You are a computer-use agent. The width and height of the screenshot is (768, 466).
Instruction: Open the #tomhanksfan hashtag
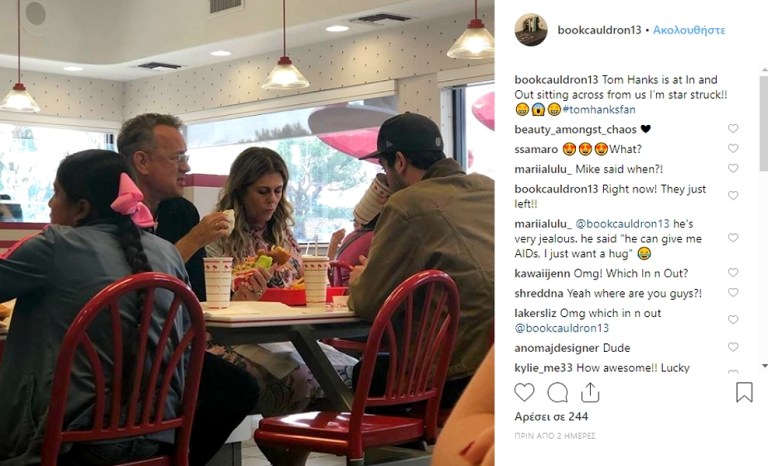[x=599, y=109]
